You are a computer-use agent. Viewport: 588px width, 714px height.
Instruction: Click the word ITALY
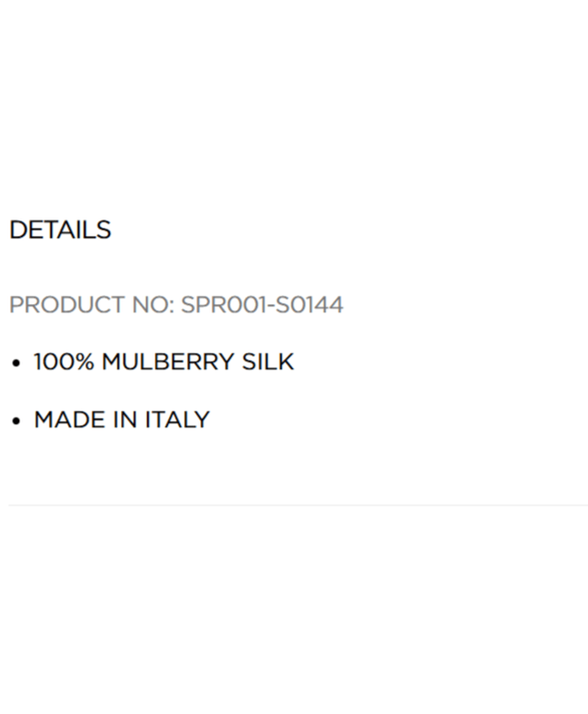[177, 420]
